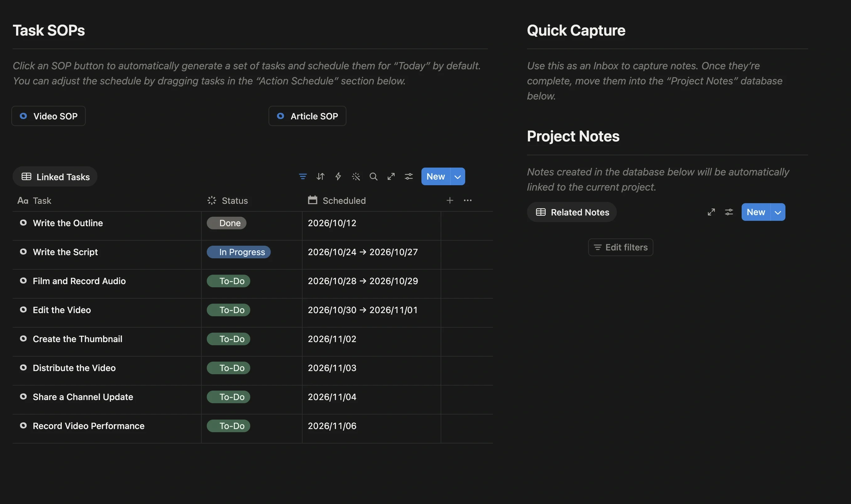This screenshot has height=504, width=851.
Task: Add a new property column with plus icon
Action: coord(450,200)
